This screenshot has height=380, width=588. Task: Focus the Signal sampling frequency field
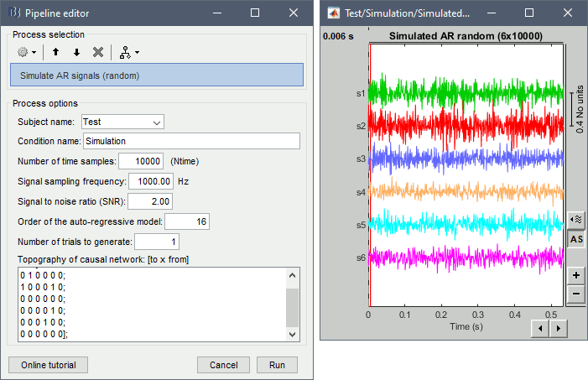151,181
